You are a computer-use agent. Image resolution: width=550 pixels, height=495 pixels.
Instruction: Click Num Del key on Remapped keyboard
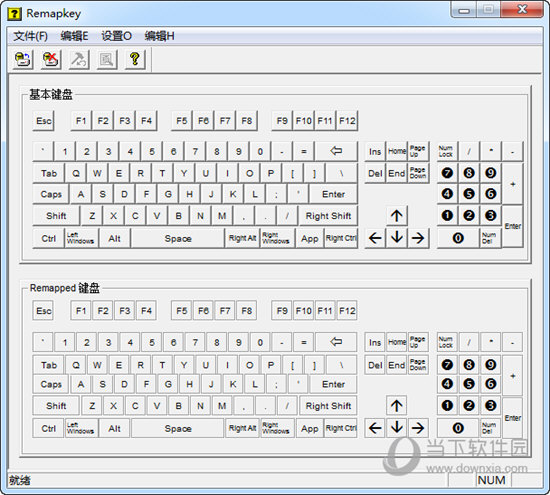(x=491, y=428)
